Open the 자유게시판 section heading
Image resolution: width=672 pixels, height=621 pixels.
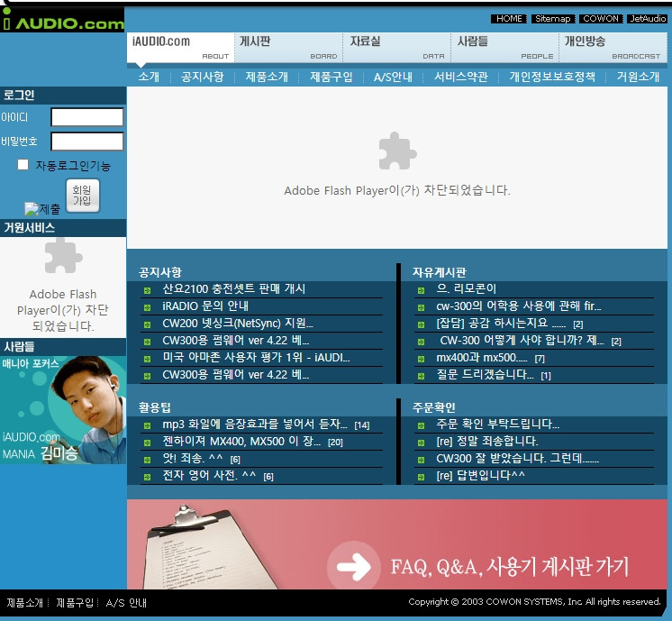click(x=440, y=272)
